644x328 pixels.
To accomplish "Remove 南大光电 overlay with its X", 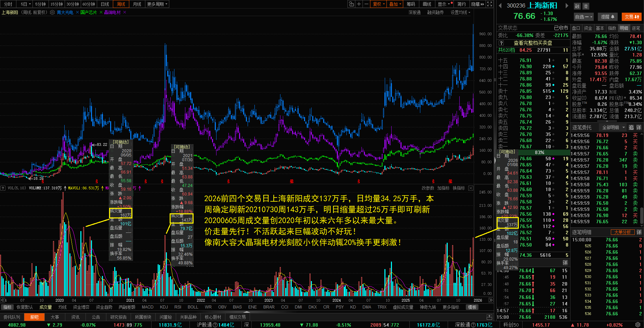I will (77, 12).
